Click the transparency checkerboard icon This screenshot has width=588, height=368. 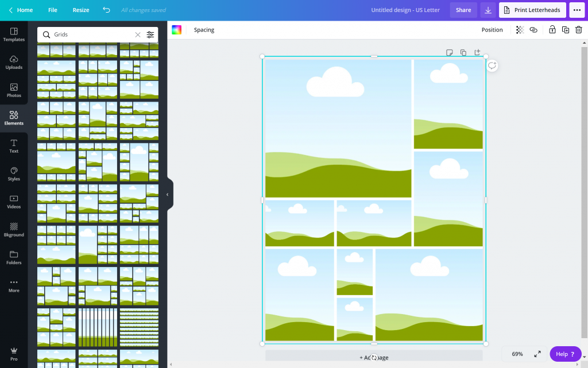coord(520,30)
